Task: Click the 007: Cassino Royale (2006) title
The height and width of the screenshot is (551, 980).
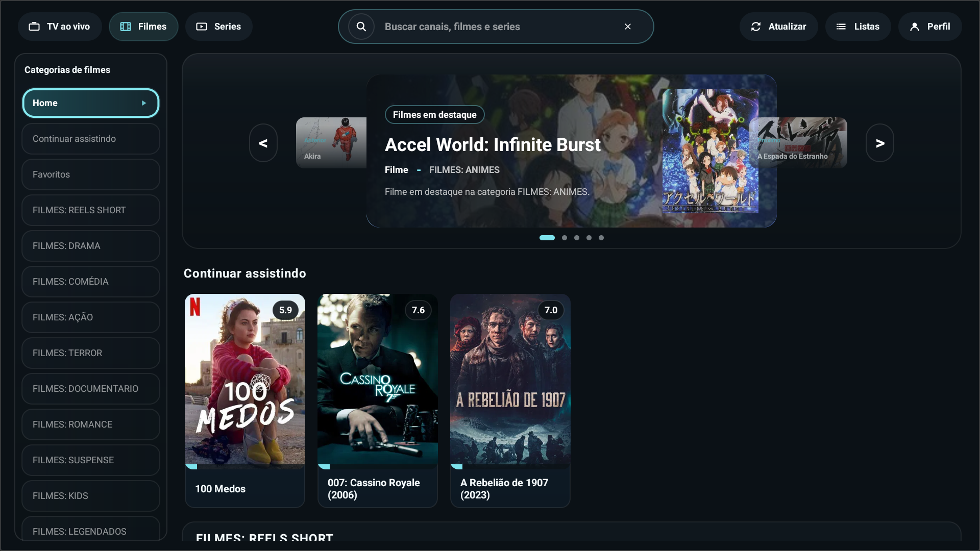Action: click(374, 489)
